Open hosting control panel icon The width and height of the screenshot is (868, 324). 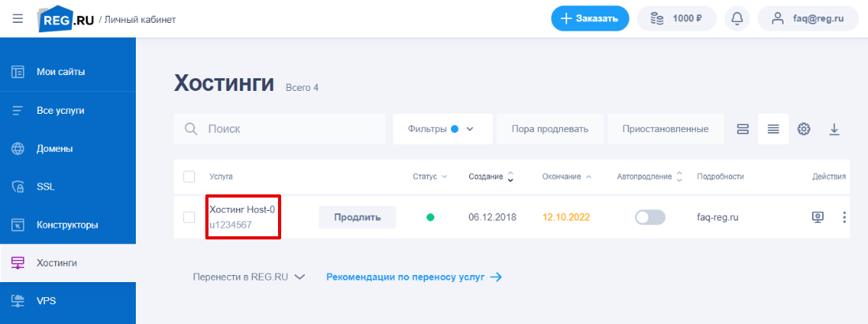(x=817, y=217)
